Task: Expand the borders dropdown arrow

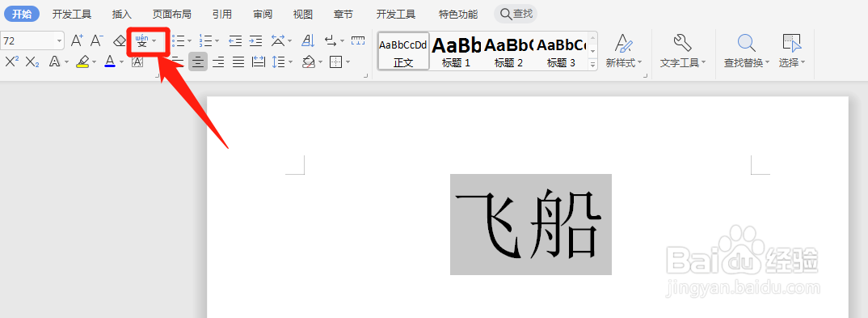Action: 348,62
